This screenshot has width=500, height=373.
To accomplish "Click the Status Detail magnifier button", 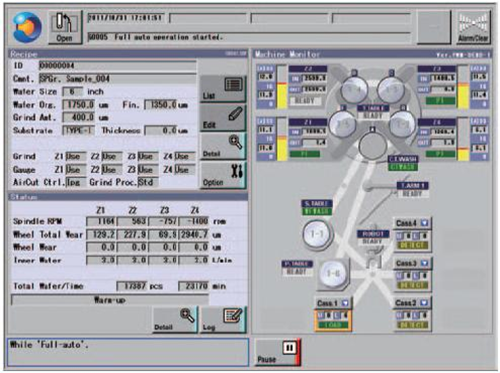I will click(175, 320).
